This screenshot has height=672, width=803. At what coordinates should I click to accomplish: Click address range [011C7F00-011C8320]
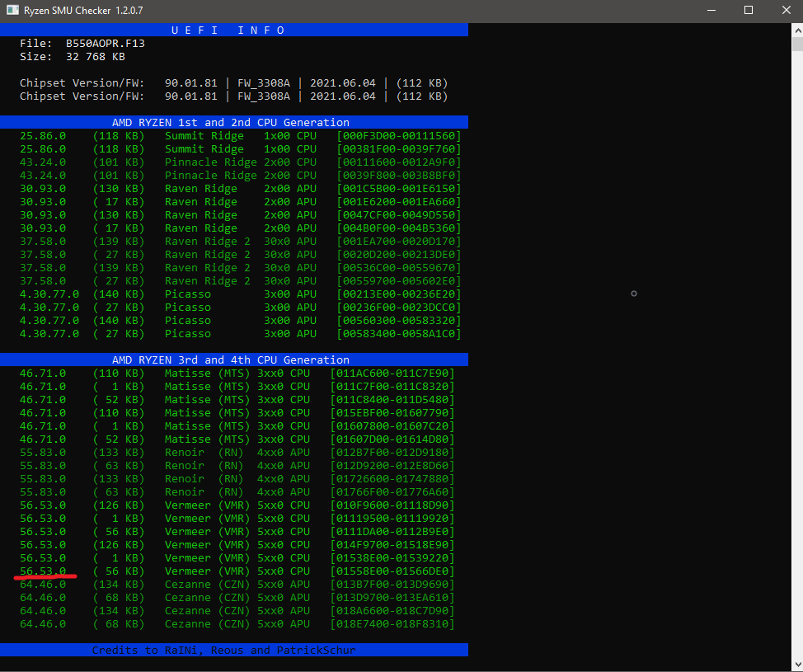pos(392,387)
